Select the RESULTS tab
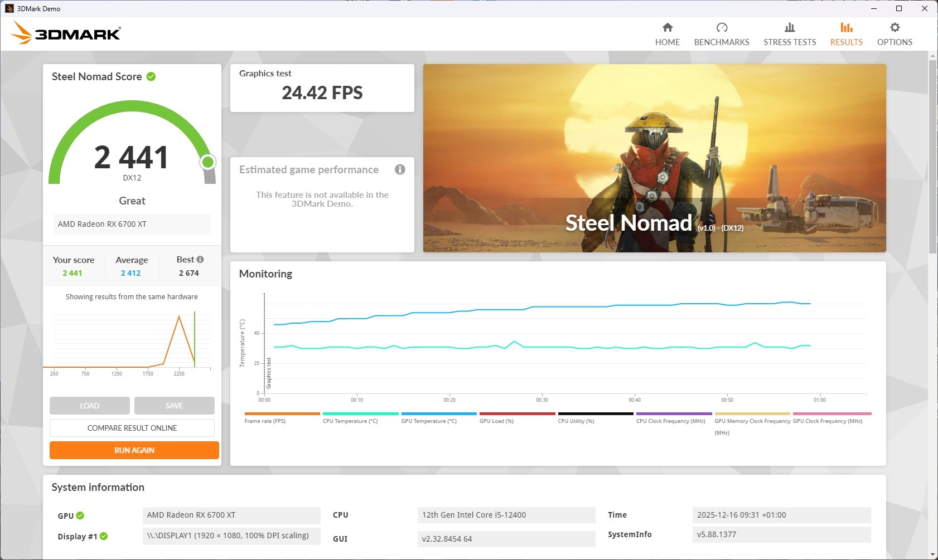The height and width of the screenshot is (560, 938). pyautogui.click(x=847, y=34)
